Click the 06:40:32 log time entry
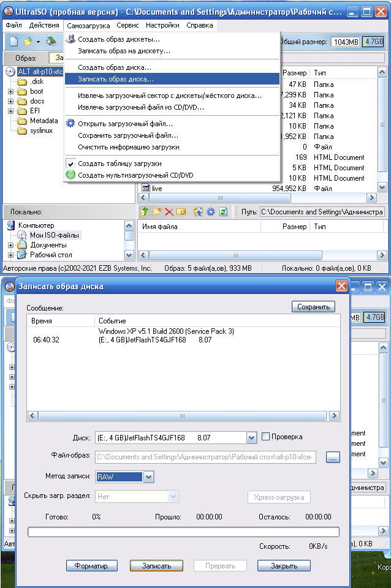This screenshot has width=391, height=588. tap(46, 340)
